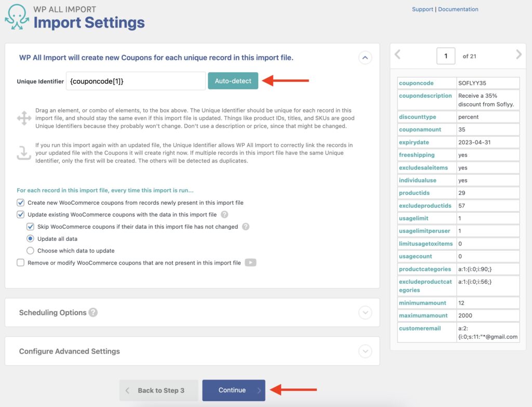
Task: Click help icon beside skip unchanged coupons option
Action: 246,227
